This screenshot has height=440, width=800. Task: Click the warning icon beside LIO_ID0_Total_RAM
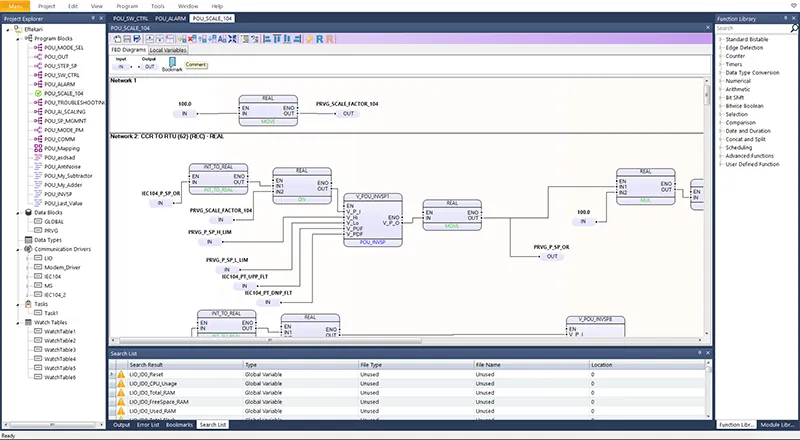pyautogui.click(x=121, y=393)
